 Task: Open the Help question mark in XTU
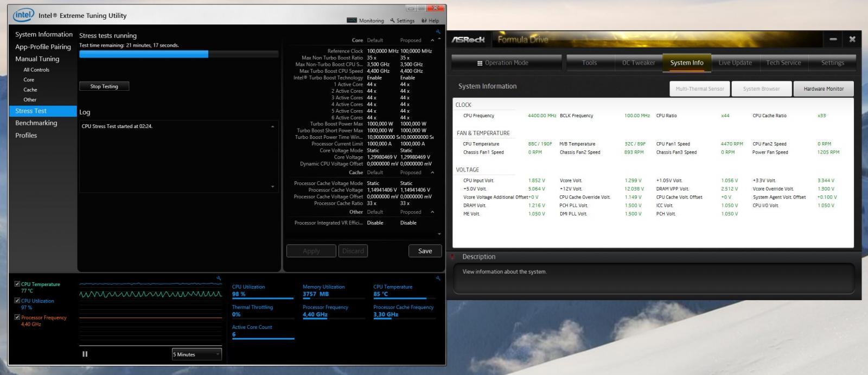click(424, 21)
